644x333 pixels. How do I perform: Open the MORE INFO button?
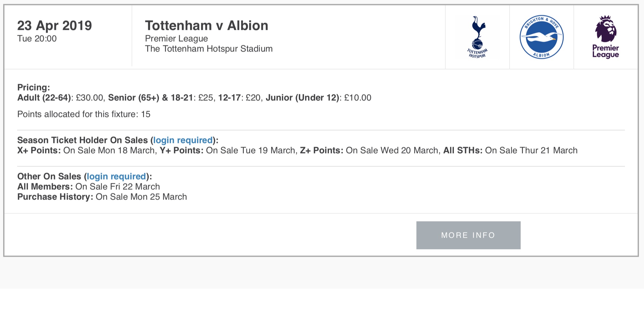[x=468, y=235]
